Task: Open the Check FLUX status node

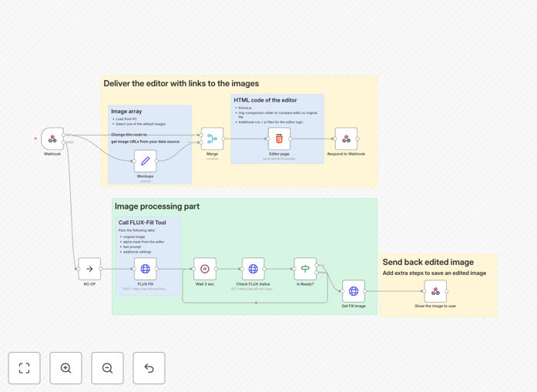Action: 253,269
